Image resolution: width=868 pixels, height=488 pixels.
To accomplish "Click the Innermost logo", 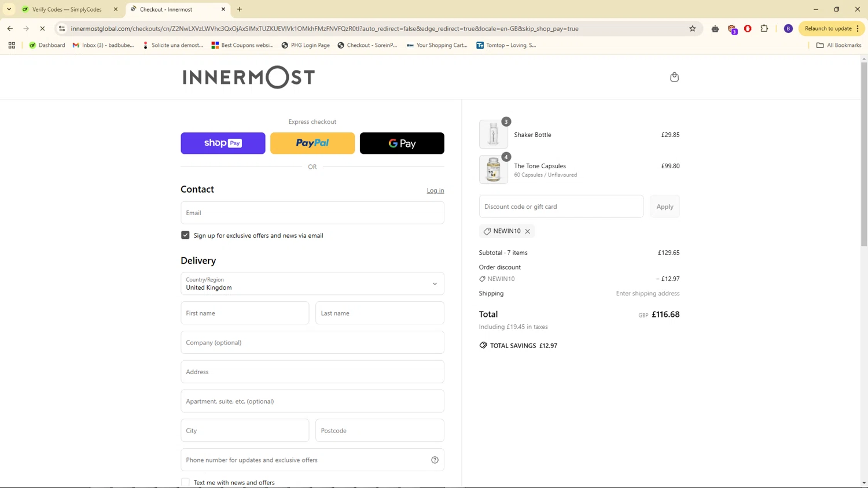I will 249,77.
